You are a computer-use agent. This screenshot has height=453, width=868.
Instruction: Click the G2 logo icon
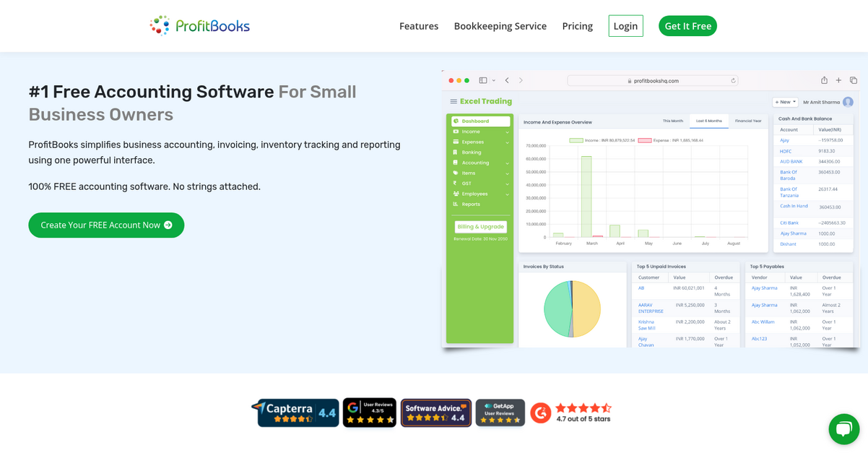tap(541, 413)
